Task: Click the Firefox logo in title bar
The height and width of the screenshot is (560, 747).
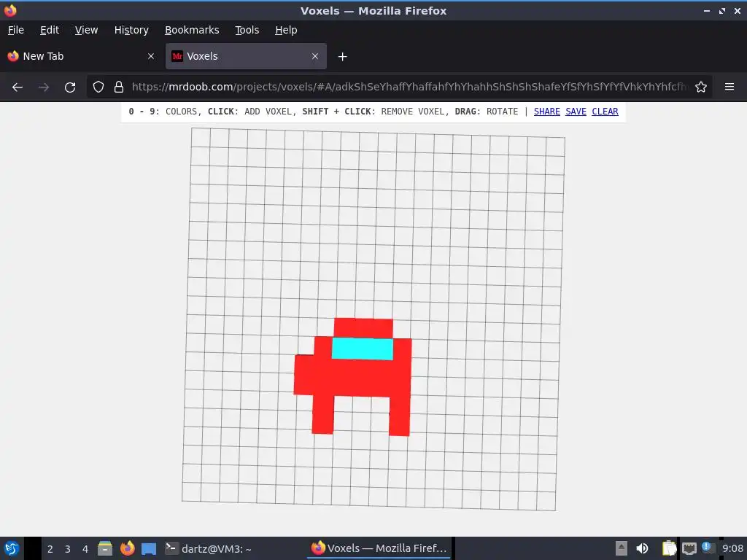Action: pos(10,10)
